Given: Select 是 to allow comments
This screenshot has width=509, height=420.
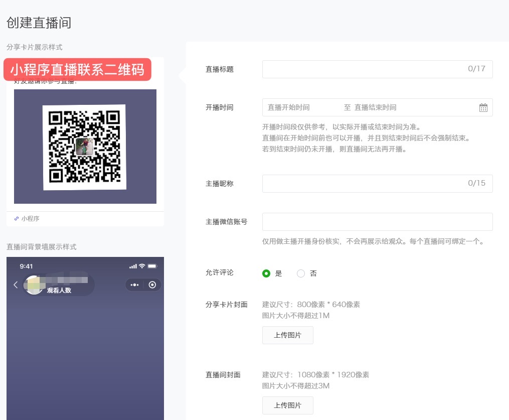Looking at the screenshot, I should tap(266, 273).
